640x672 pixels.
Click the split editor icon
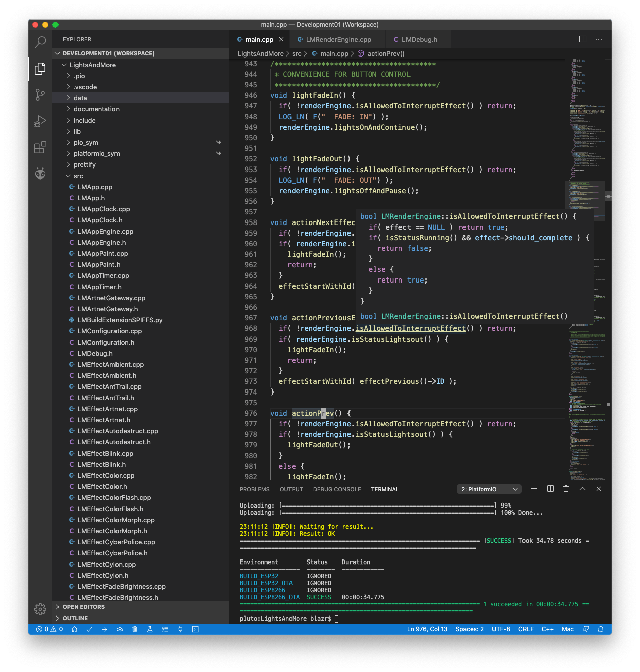[583, 39]
